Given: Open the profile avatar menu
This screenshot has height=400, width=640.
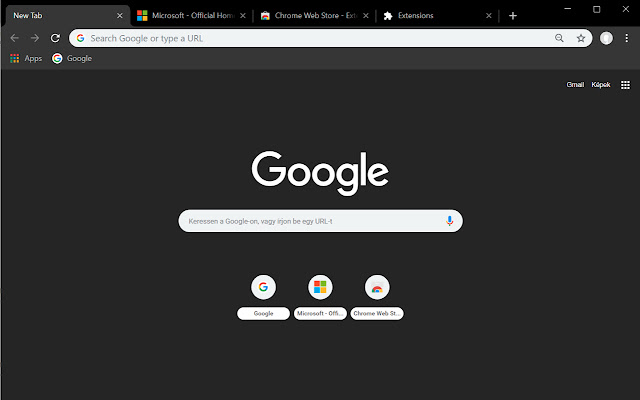Looking at the screenshot, I should [606, 38].
